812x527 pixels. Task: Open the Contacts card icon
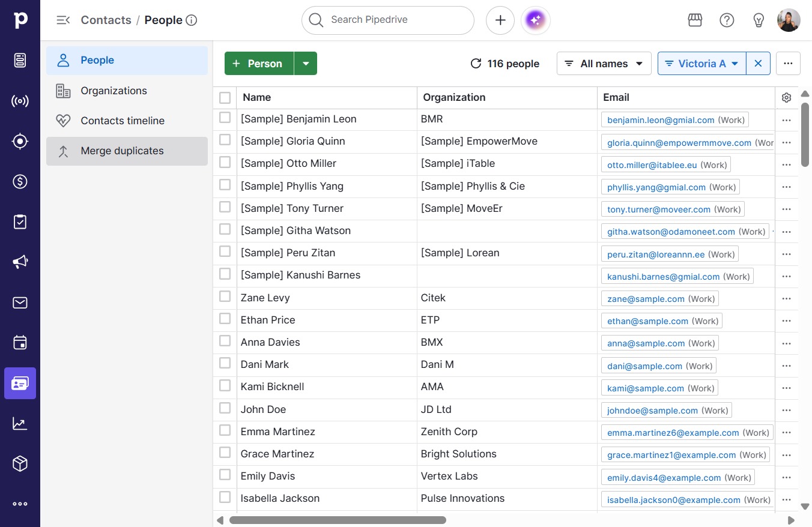(x=20, y=384)
